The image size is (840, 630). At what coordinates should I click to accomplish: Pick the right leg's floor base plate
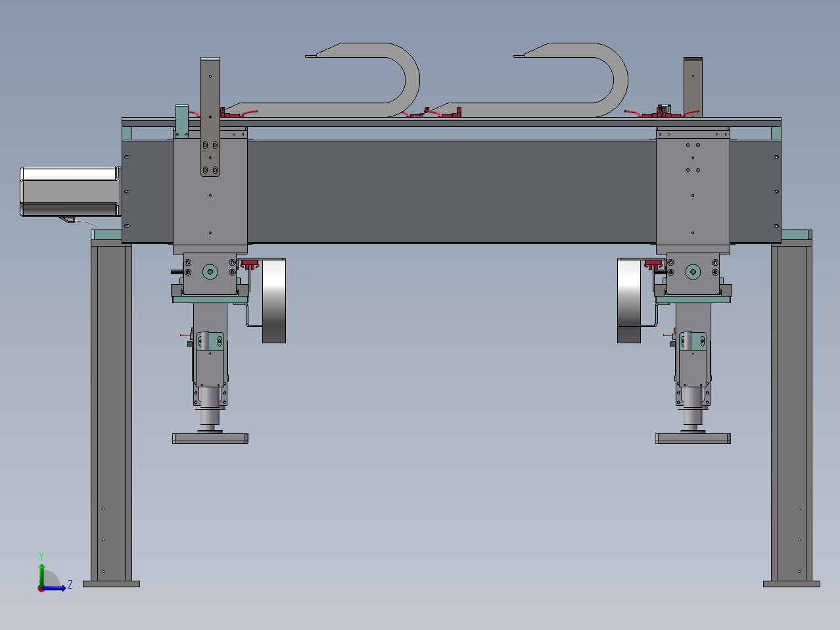point(791,584)
